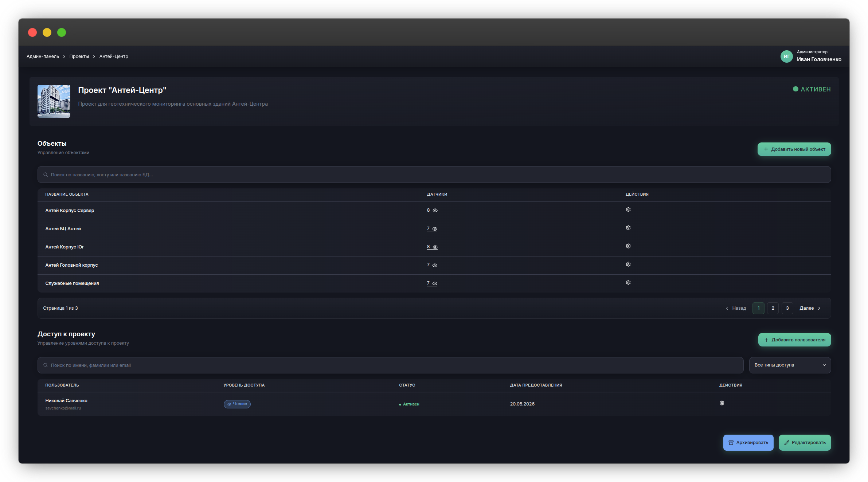Click email savchenko@mail.ru
The height and width of the screenshot is (482, 868).
(x=63, y=408)
